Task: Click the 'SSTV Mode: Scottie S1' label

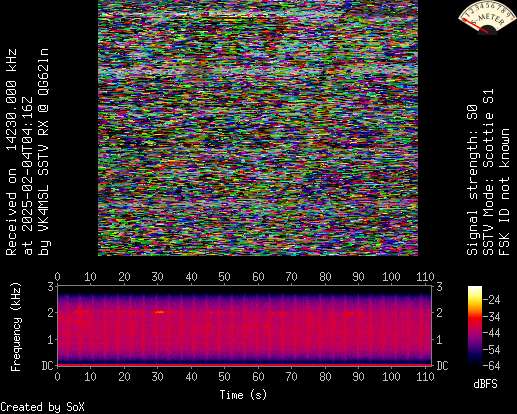Action: point(488,172)
